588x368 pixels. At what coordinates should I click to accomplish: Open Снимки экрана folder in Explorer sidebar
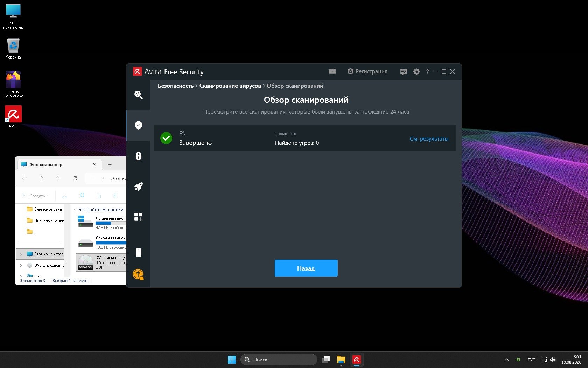tap(44, 209)
